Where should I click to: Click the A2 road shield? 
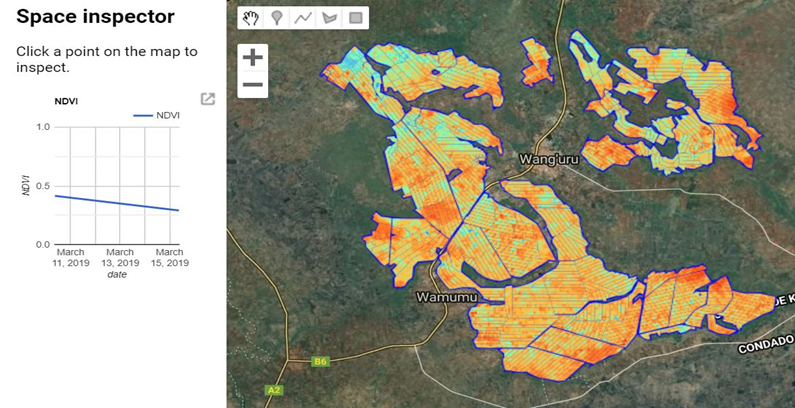pyautogui.click(x=275, y=390)
